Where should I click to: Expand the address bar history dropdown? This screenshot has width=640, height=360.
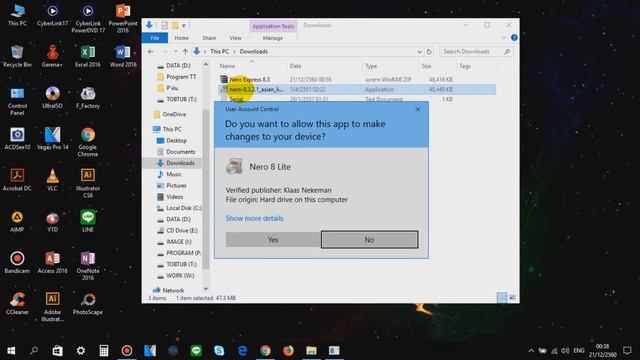click(x=419, y=52)
